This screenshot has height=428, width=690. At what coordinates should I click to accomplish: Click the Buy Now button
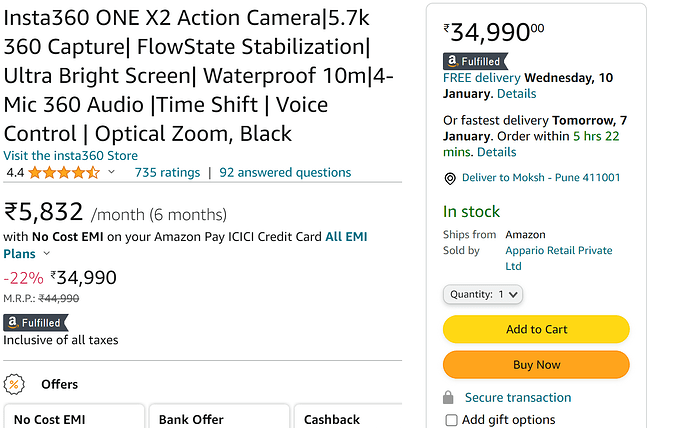point(536,365)
